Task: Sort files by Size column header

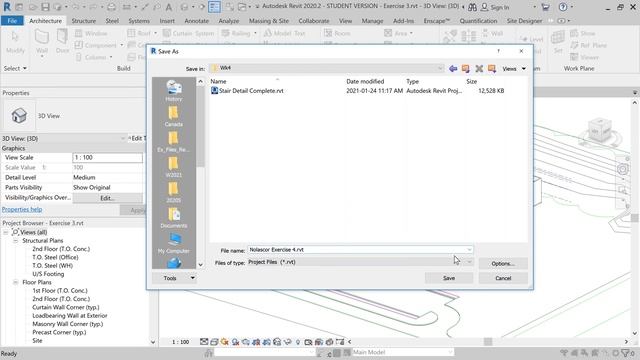Action: pyautogui.click(x=471, y=81)
